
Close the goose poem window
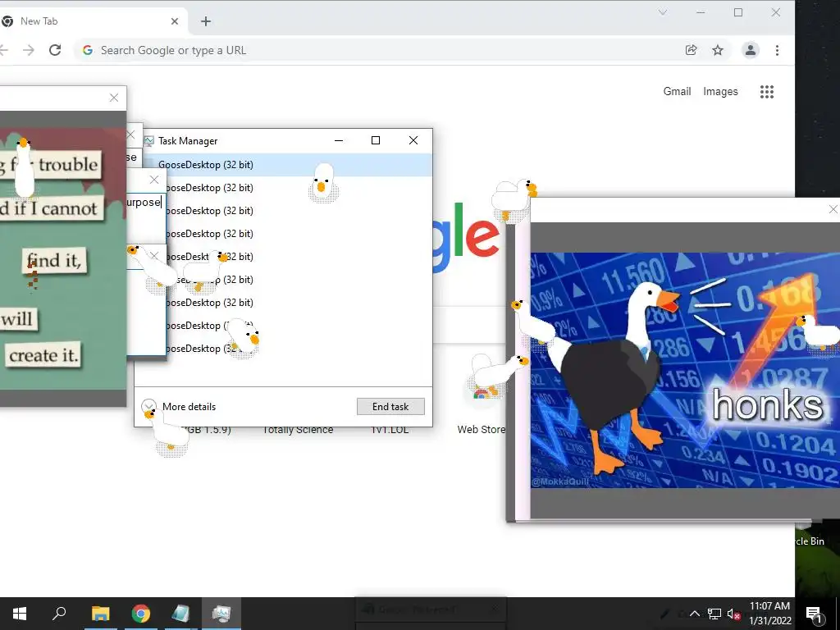[x=113, y=98]
